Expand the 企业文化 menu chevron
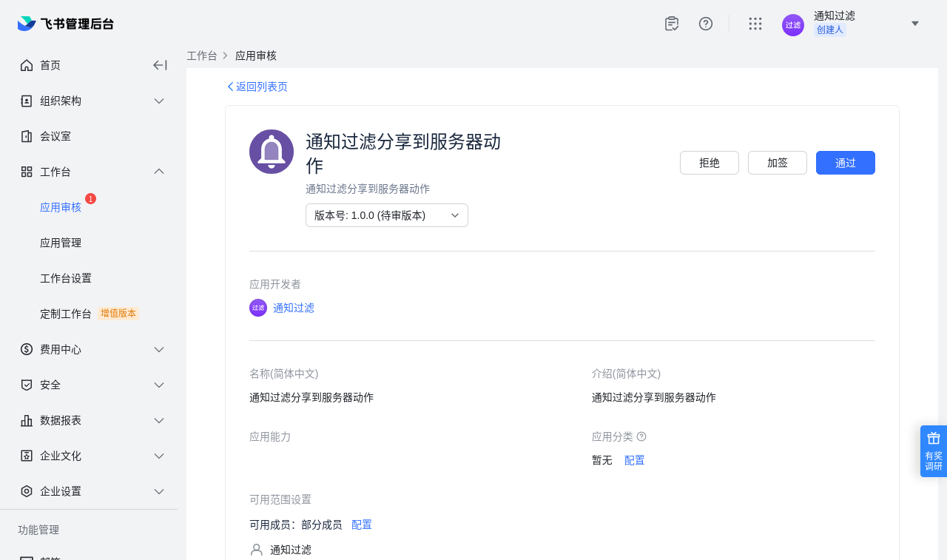The height and width of the screenshot is (560, 947). [159, 456]
